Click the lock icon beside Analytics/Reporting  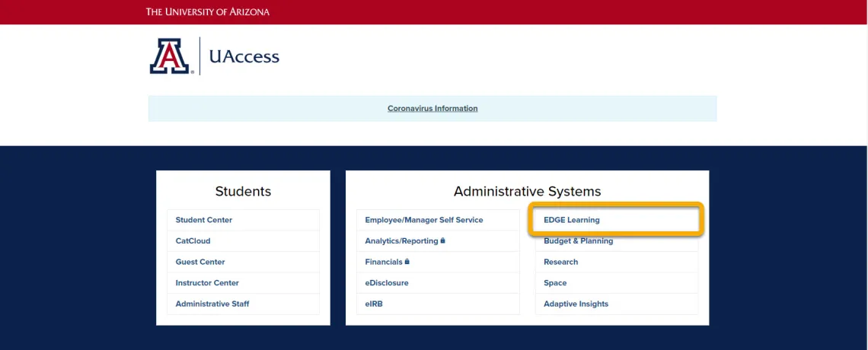(x=443, y=240)
